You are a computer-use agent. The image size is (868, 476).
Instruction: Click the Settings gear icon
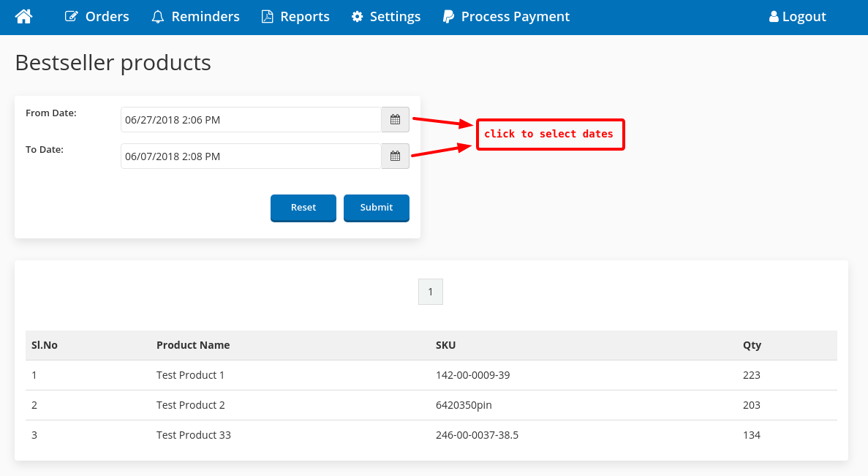357,17
